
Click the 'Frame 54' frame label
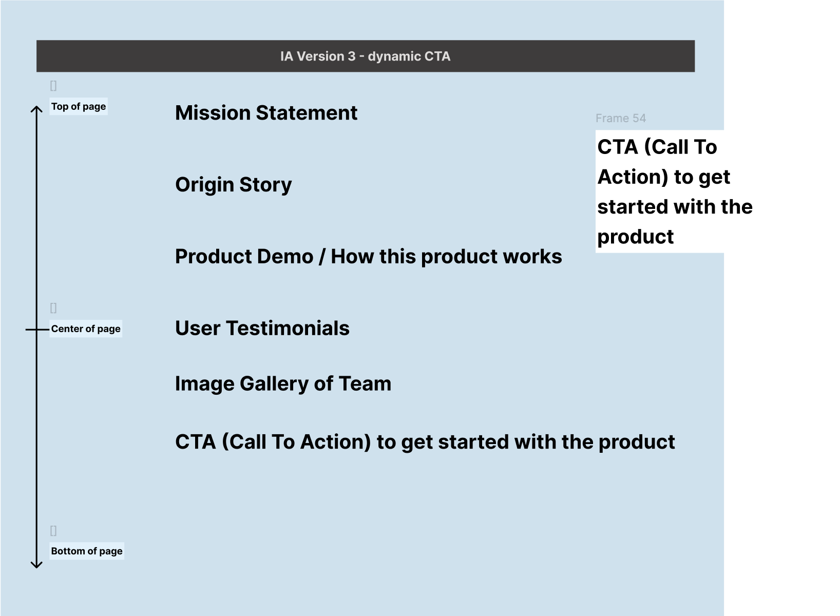620,118
